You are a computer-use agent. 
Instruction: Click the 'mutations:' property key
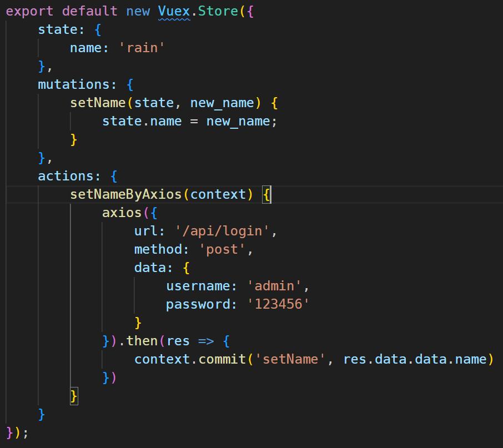[x=77, y=84]
